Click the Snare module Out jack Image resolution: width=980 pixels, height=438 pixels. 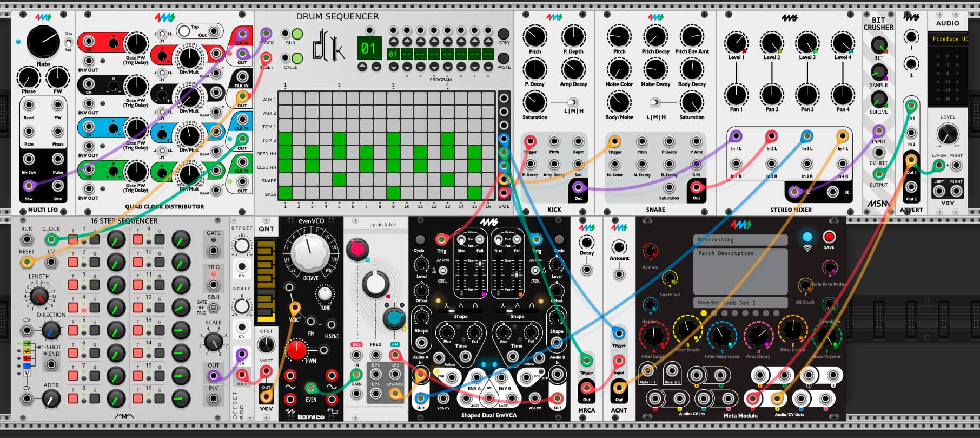coord(696,187)
